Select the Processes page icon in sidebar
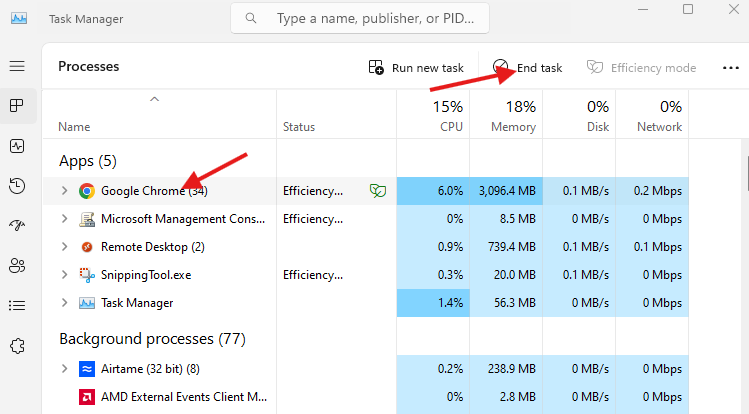749x414 pixels. (x=17, y=106)
